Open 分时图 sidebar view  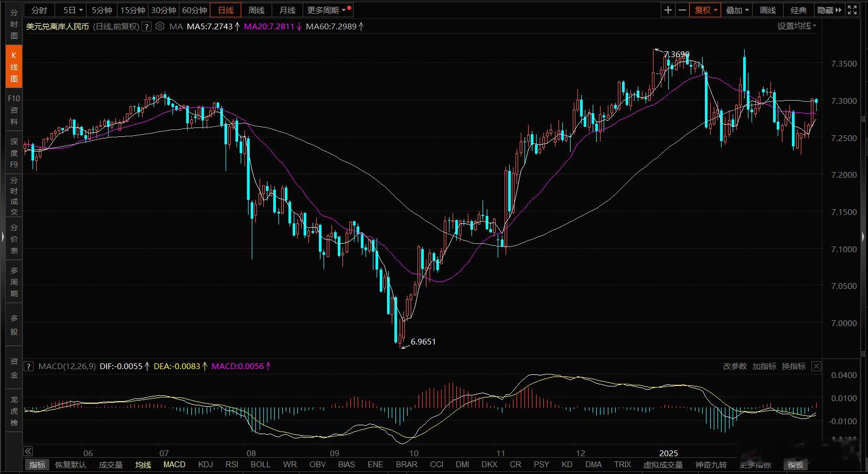tap(14, 24)
